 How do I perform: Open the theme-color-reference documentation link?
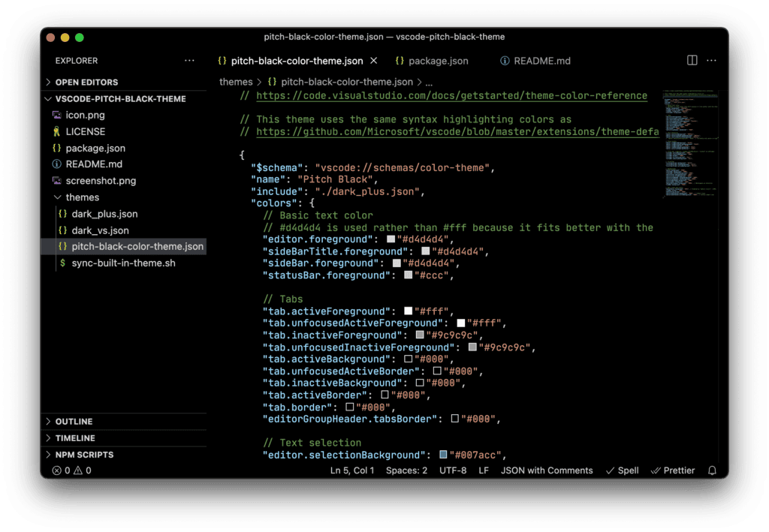coord(451,95)
